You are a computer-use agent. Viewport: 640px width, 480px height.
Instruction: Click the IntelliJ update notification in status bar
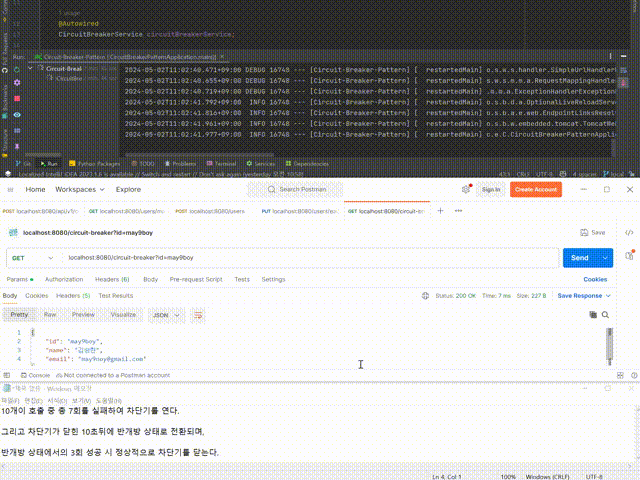160,174
